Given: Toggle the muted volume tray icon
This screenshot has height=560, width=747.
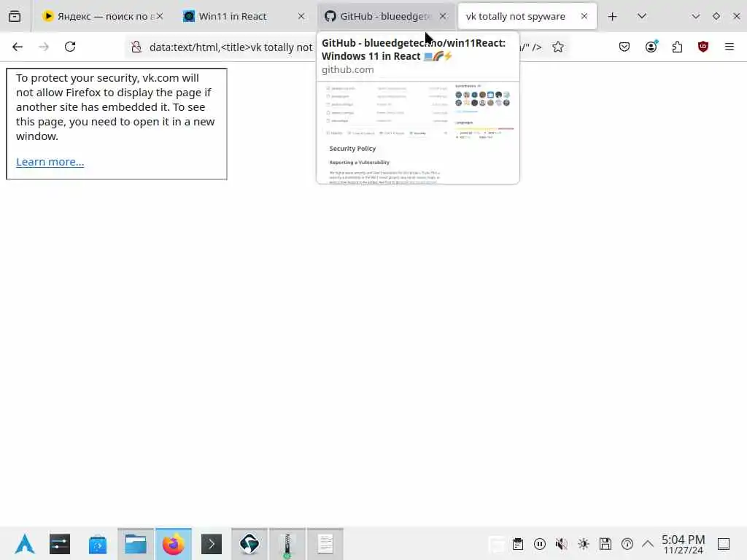Looking at the screenshot, I should (x=562, y=544).
